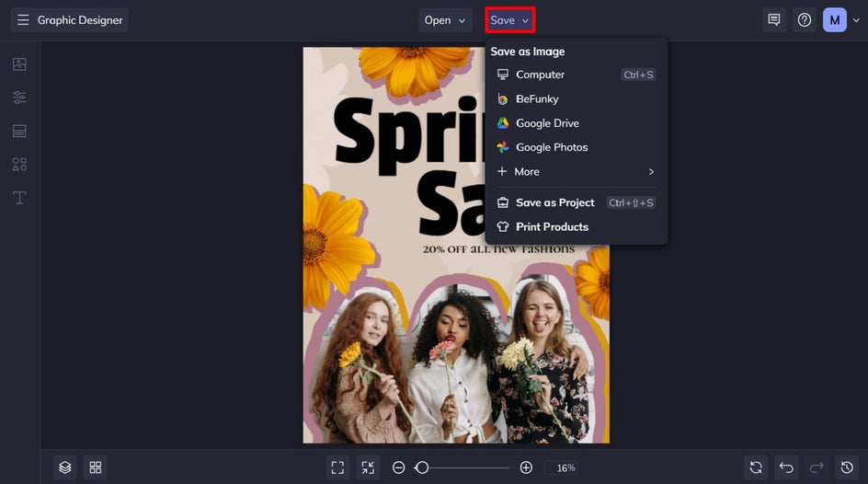Viewport: 868px width, 484px height.
Task: Save image to Computer
Action: point(576,75)
